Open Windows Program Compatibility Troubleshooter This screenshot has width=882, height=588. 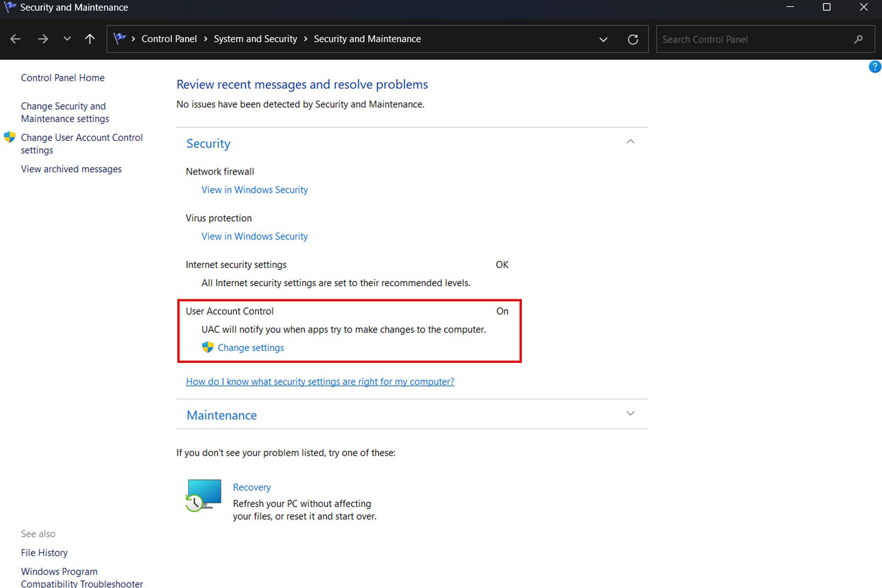[82, 577]
